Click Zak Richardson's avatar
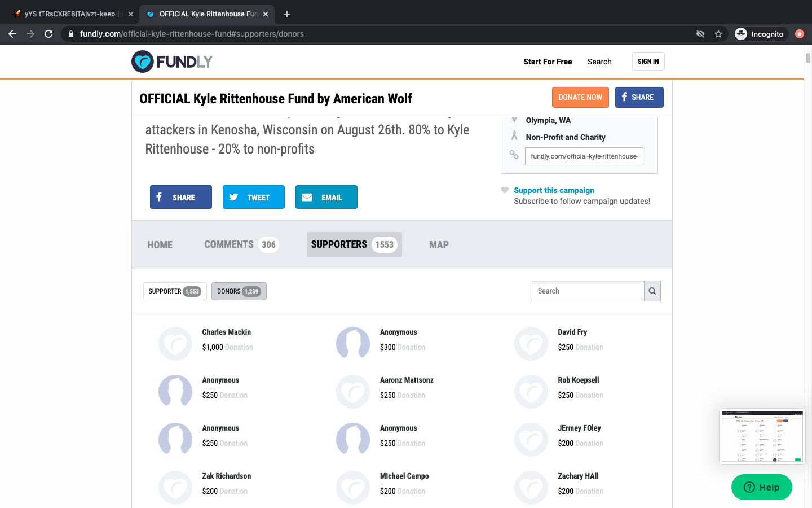812x508 pixels. pyautogui.click(x=175, y=487)
